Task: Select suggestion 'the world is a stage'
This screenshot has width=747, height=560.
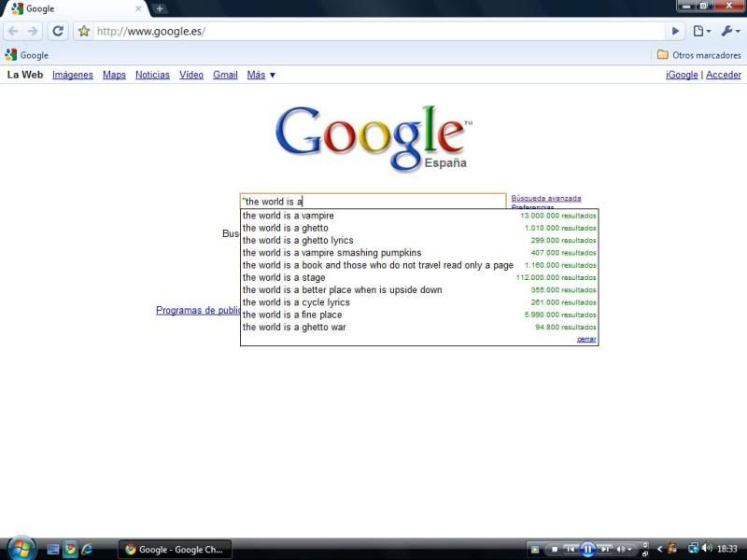Action: point(419,277)
